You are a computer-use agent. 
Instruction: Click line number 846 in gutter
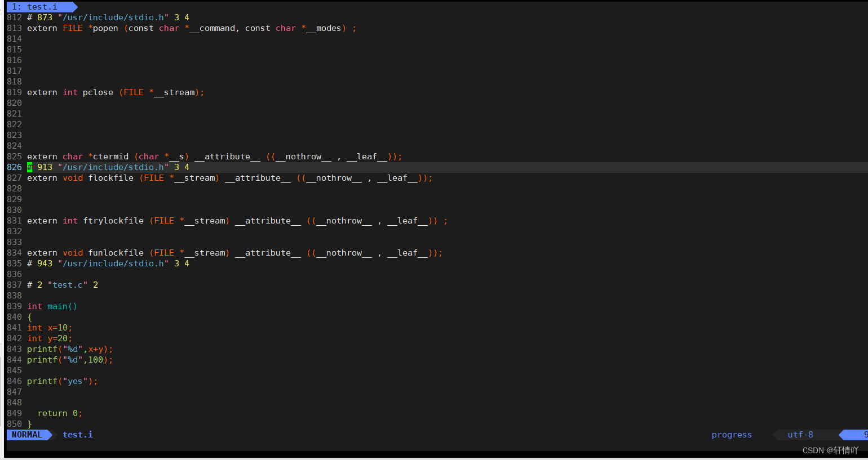(15, 381)
